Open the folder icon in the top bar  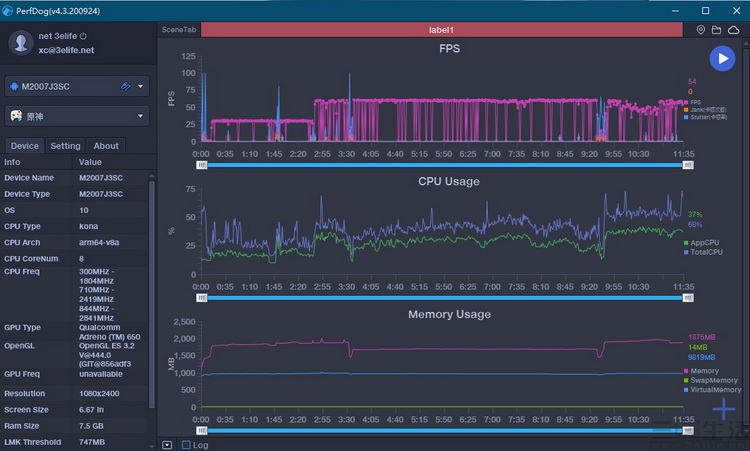pos(717,30)
